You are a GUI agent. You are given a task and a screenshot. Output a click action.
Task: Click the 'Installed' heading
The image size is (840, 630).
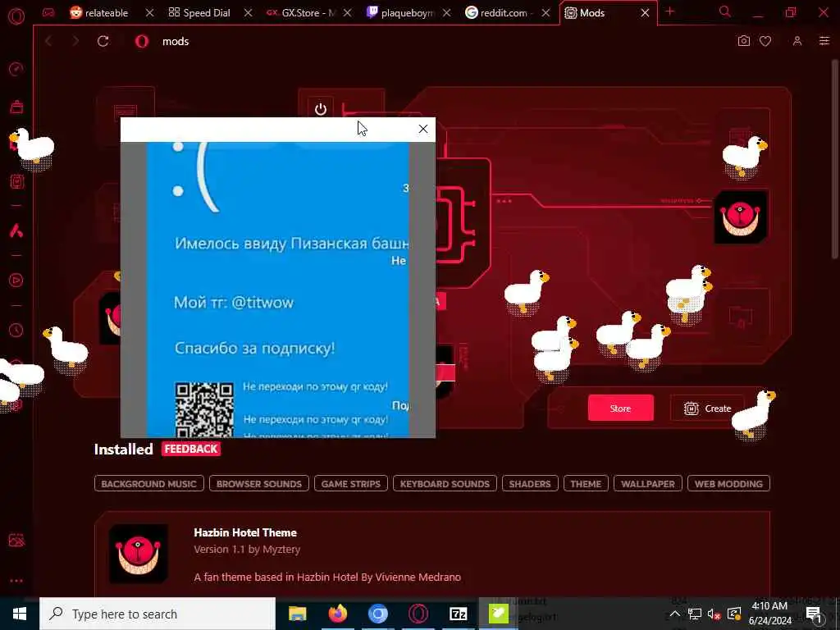[123, 449]
